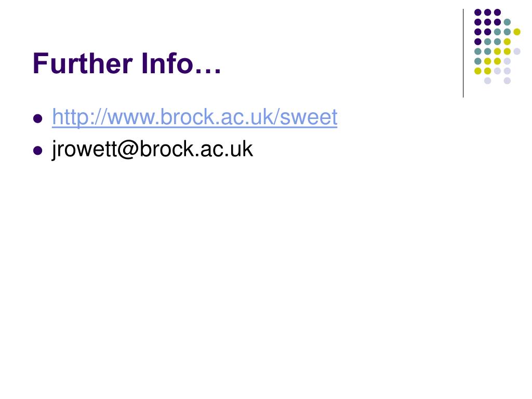Click the bullet point beside the web link
532x399 pixels.
tap(37, 118)
